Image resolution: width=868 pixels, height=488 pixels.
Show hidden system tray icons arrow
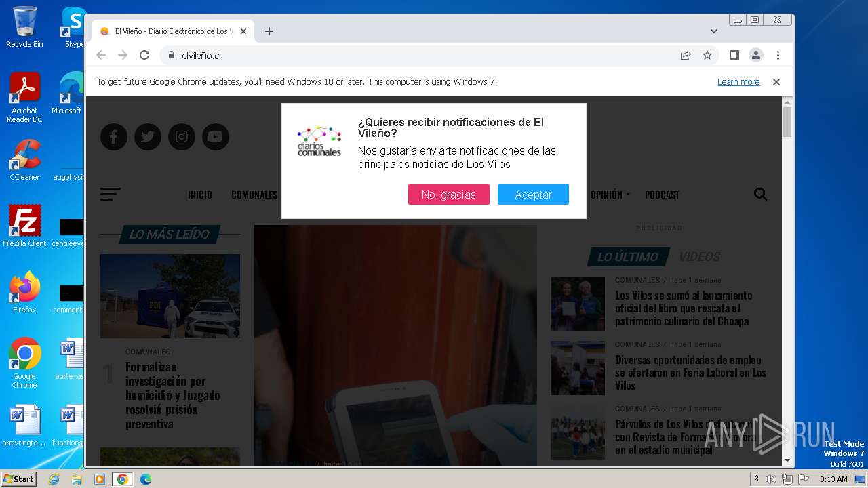click(757, 479)
